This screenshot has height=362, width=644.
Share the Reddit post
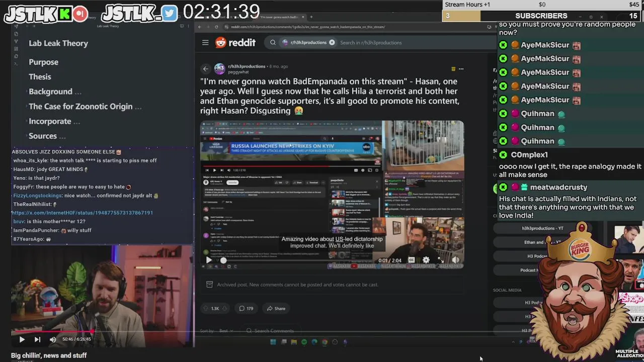pos(276,308)
